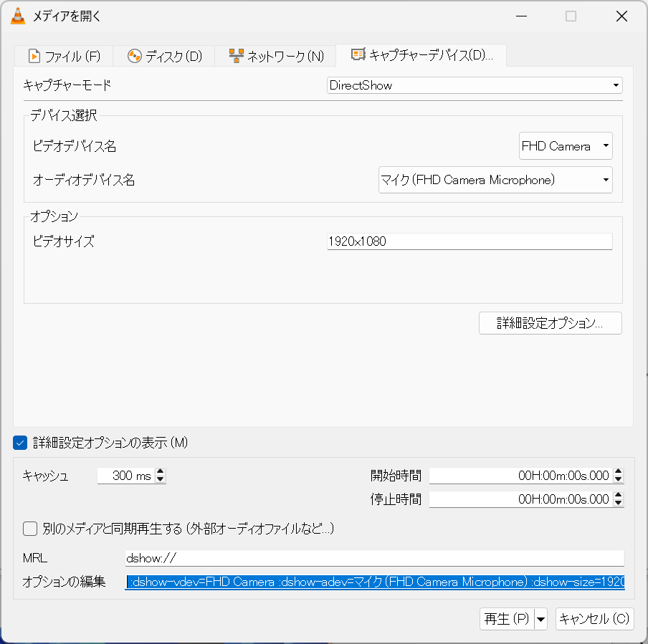The width and height of the screenshot is (648, 644).
Task: Click the MRL dshow:// field
Action: click(374, 558)
